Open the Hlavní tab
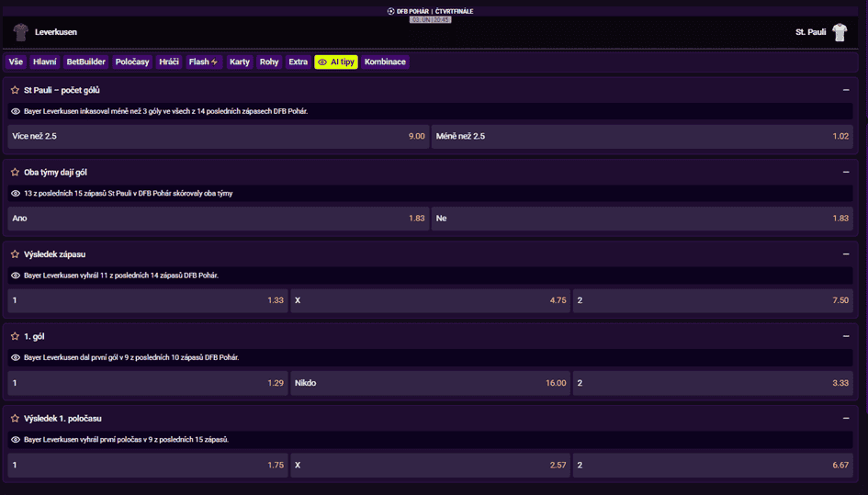 (x=44, y=62)
